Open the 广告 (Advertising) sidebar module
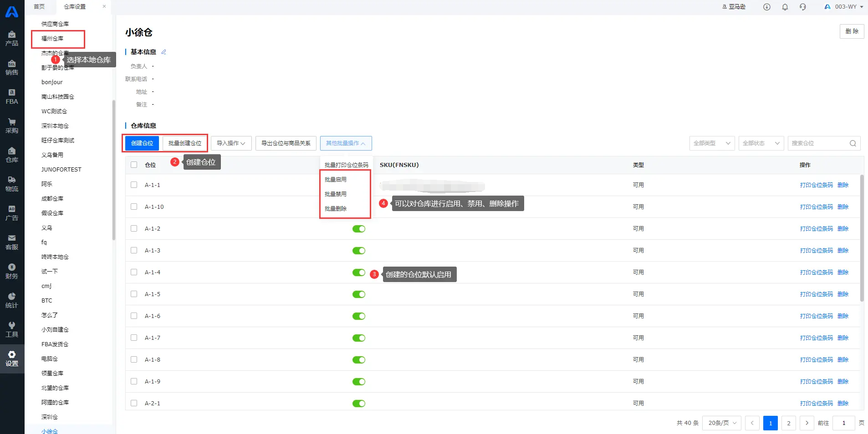This screenshot has height=434, width=868. 12,213
